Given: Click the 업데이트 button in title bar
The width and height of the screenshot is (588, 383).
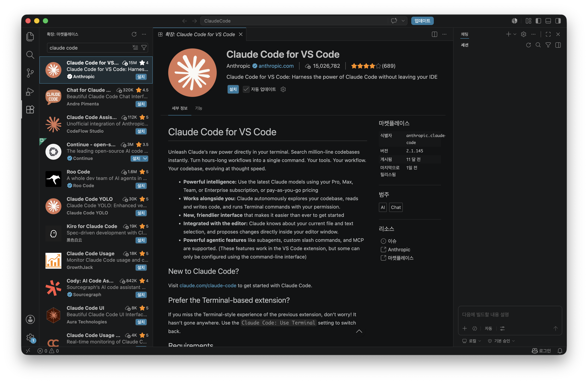Looking at the screenshot, I should coord(422,21).
